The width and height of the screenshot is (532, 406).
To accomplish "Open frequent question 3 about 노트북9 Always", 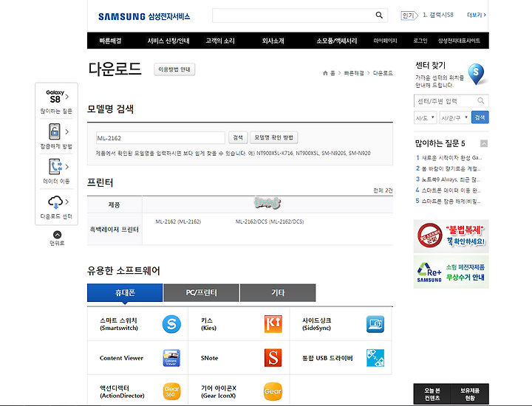I will tap(449, 179).
